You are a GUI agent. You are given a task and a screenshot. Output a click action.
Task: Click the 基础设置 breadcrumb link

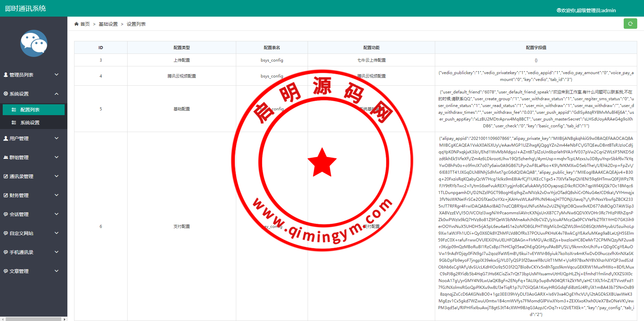coord(108,24)
